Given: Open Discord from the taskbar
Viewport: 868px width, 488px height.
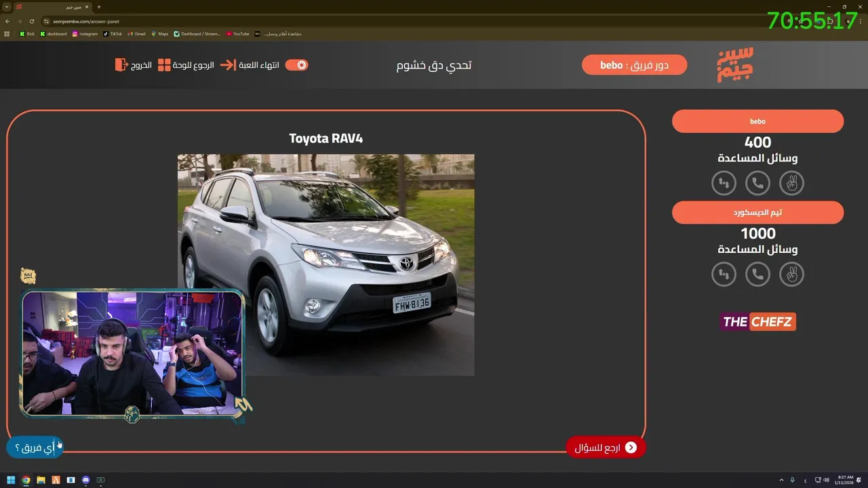Looking at the screenshot, I should (x=85, y=480).
